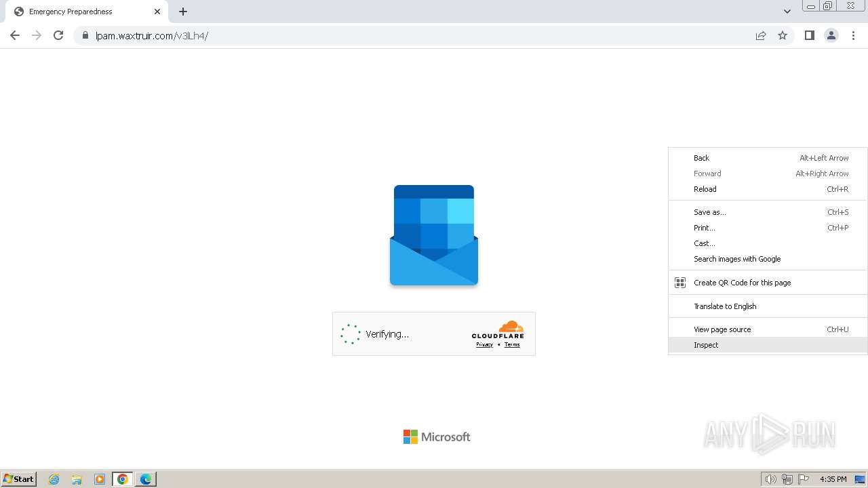Bookmark this page with star icon
This screenshot has width=868, height=488.
point(783,35)
